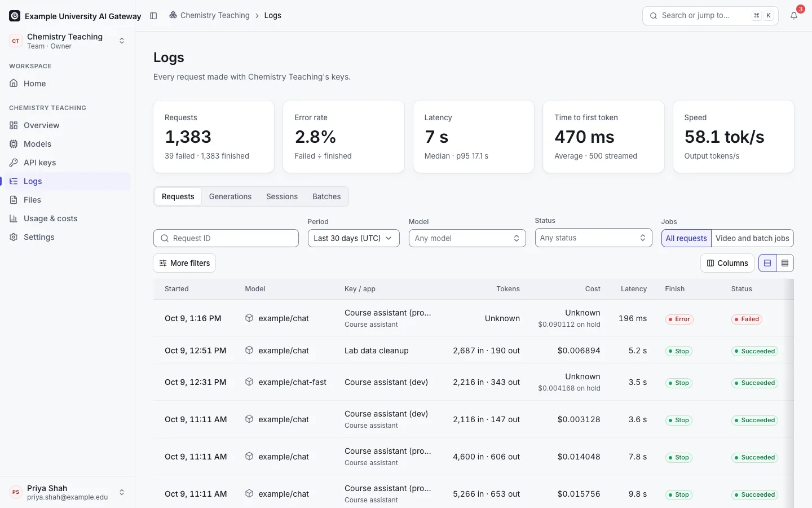
Task: Click the Error finish badge
Action: [679, 319]
